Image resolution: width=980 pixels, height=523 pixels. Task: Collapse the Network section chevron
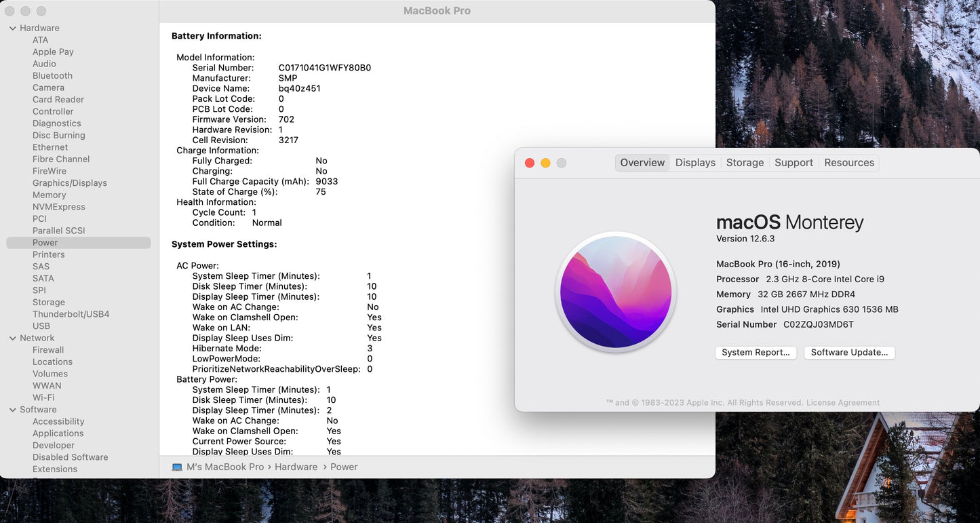(x=12, y=338)
